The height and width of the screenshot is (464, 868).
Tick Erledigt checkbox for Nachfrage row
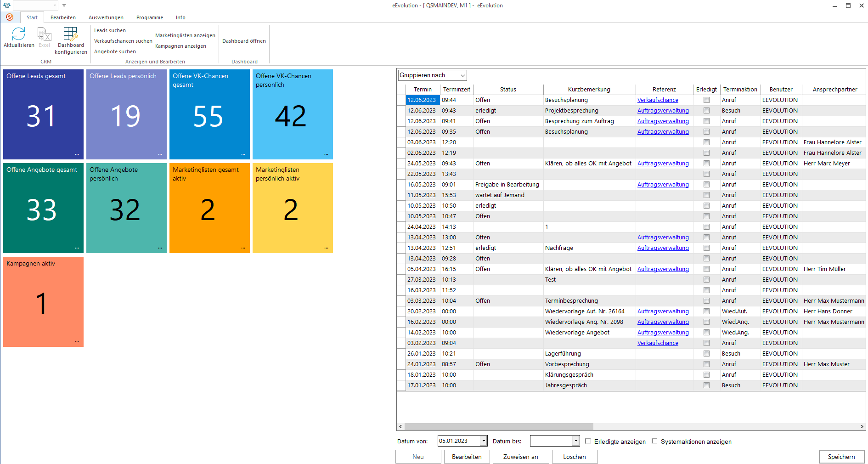click(706, 248)
